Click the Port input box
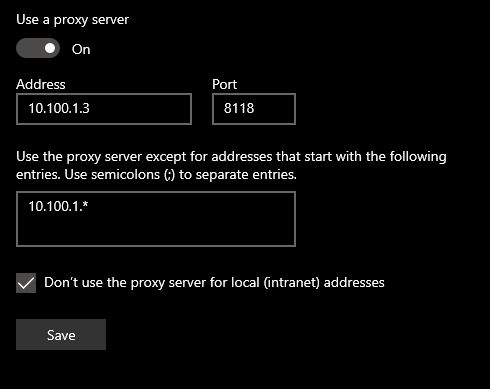Image resolution: width=490 pixels, height=389 pixels. coord(254,109)
